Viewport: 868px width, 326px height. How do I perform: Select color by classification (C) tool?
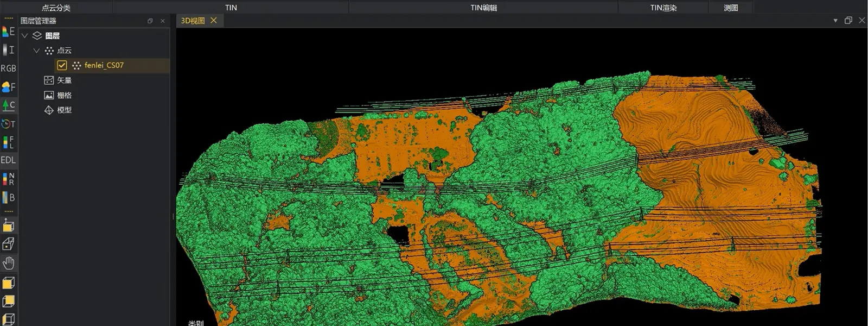point(8,105)
